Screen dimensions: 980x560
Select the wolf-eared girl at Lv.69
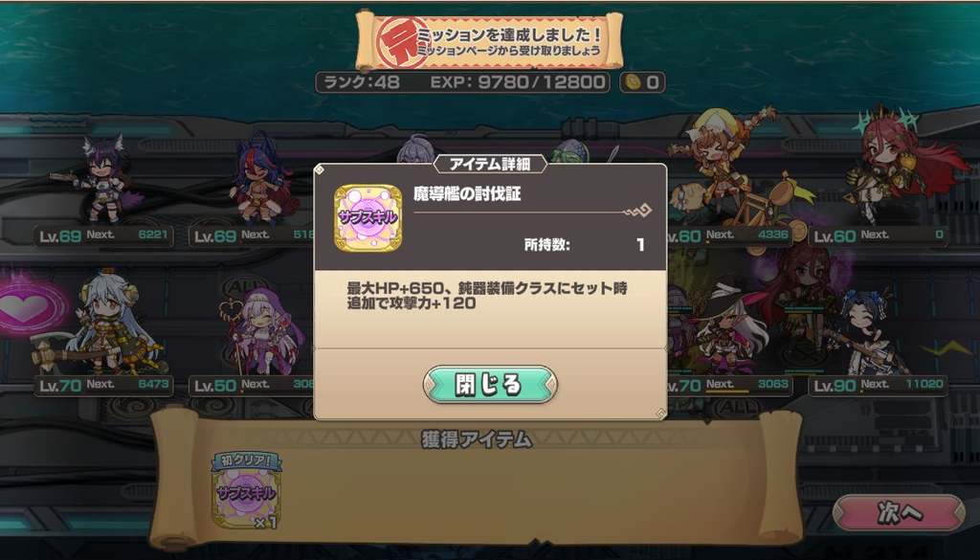[x=103, y=179]
